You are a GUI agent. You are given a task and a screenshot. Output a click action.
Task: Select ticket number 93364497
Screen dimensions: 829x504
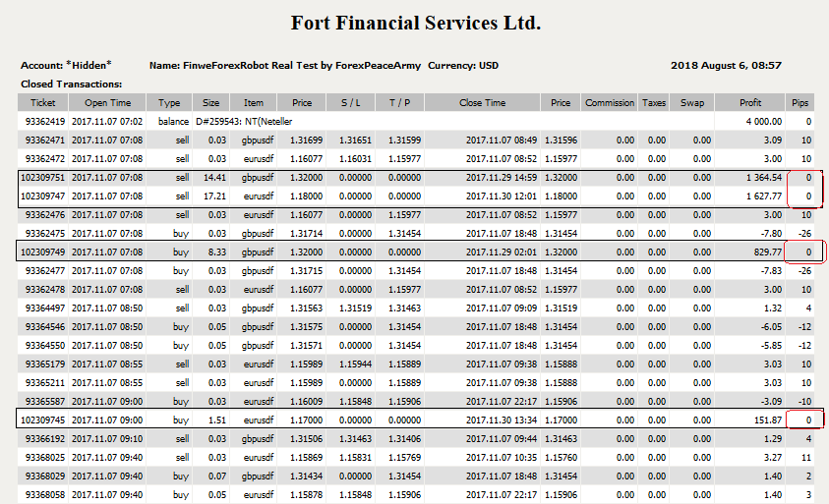[x=45, y=308]
